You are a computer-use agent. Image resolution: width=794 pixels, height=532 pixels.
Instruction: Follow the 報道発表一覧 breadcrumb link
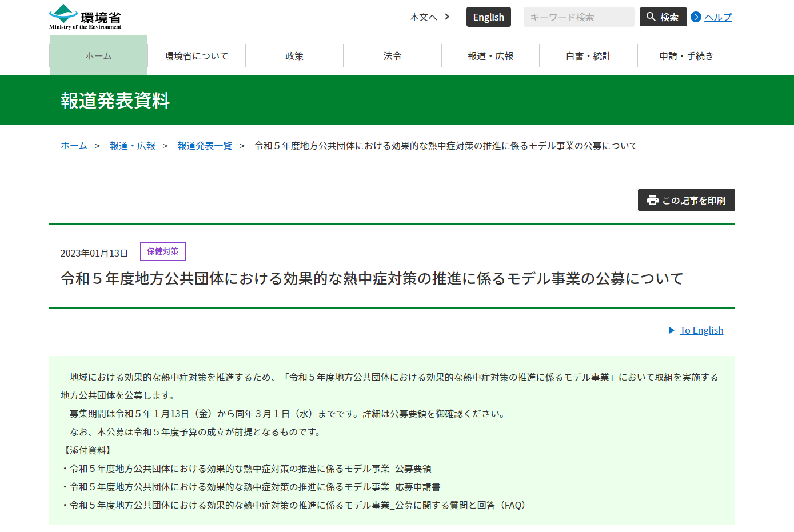coord(205,146)
